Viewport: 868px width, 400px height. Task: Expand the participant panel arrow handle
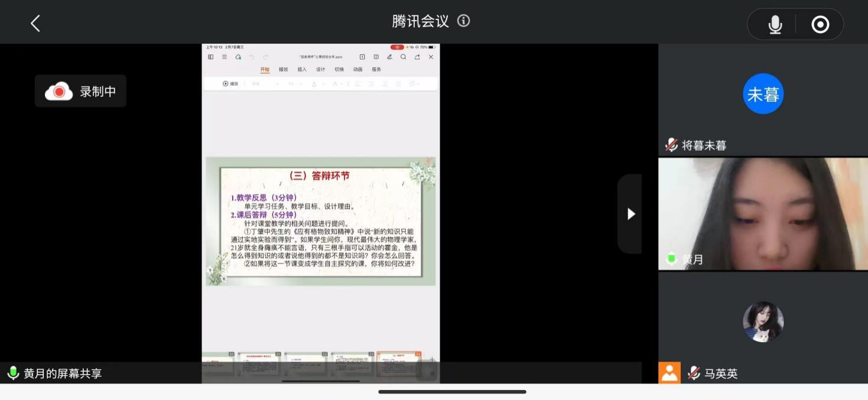click(x=630, y=214)
